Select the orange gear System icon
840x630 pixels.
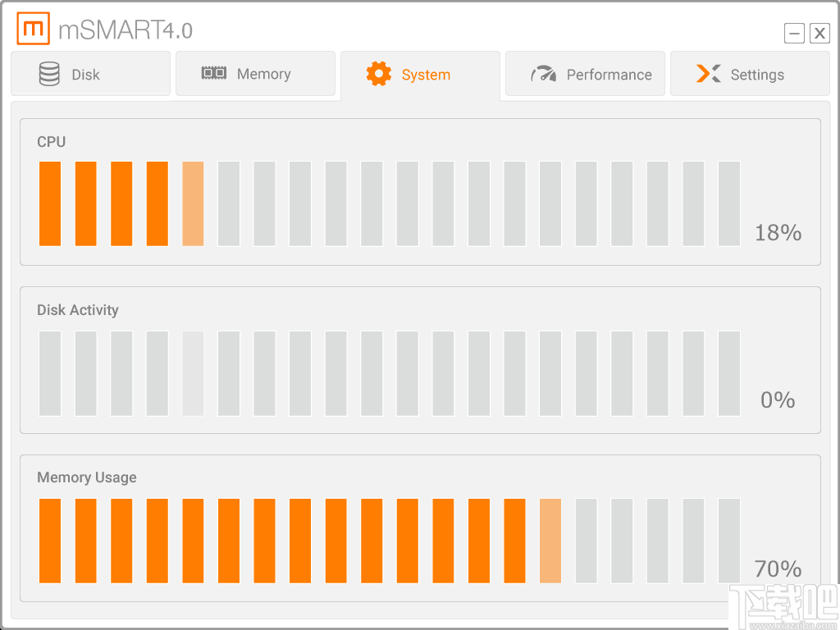click(377, 74)
